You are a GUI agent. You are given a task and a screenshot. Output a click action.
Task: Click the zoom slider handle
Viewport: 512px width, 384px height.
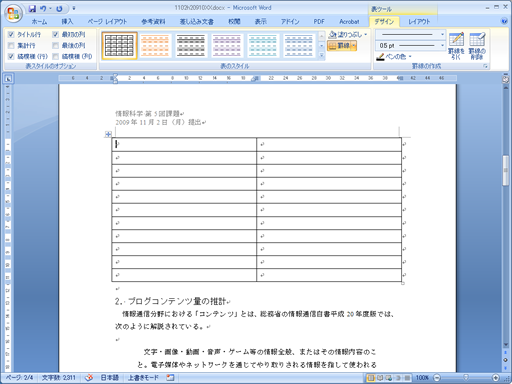pyautogui.click(x=466, y=378)
